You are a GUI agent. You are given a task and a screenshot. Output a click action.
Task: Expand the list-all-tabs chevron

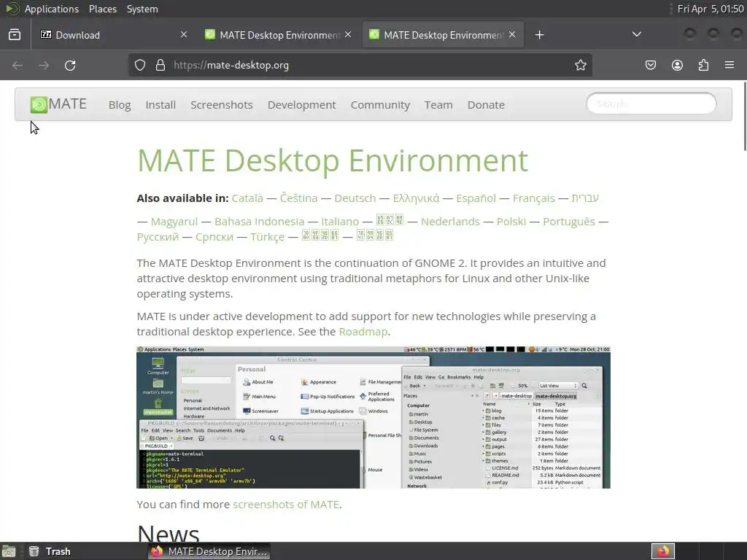click(x=636, y=34)
